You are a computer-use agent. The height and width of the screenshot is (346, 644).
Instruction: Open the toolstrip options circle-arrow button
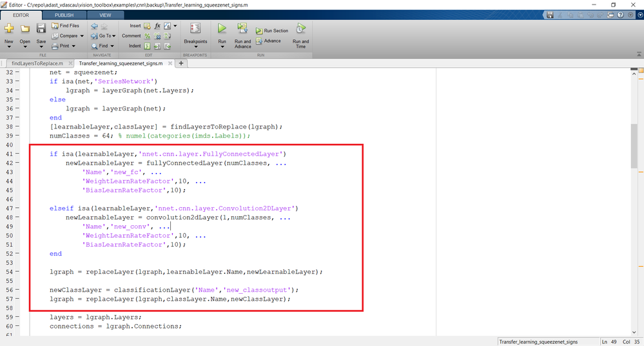tap(640, 15)
